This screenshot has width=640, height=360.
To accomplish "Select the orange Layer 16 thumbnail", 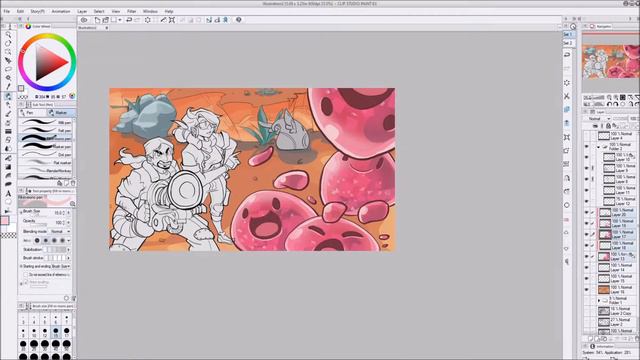I will click(604, 290).
